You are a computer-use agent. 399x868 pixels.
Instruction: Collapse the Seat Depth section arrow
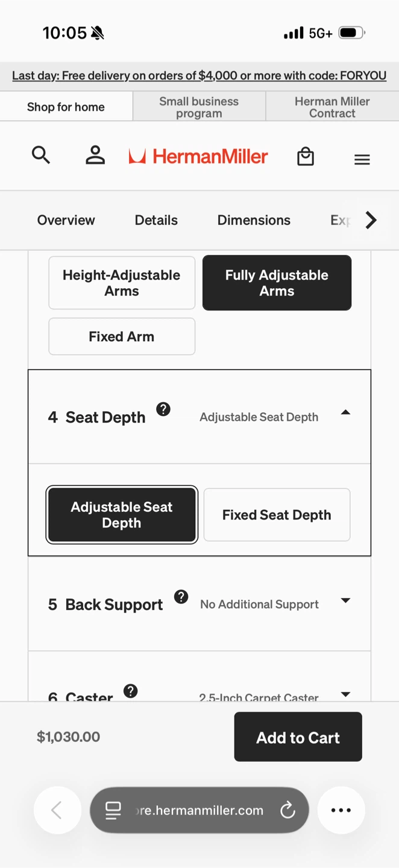(x=345, y=413)
